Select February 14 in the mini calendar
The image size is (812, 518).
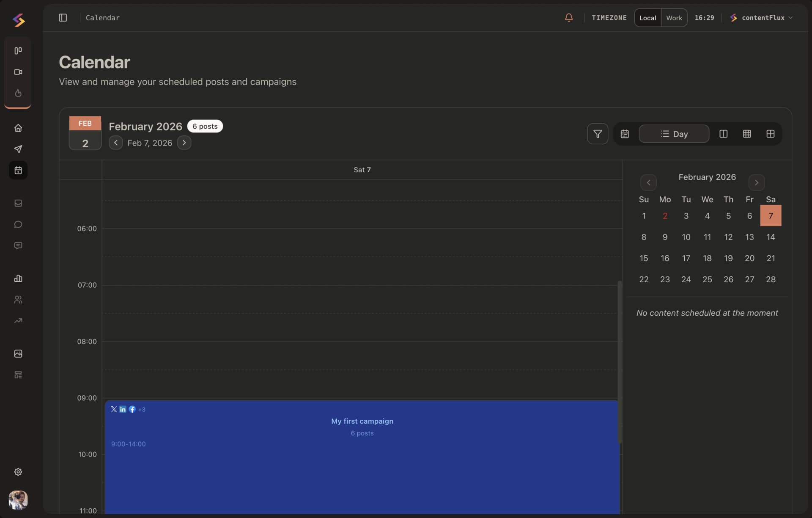(771, 237)
